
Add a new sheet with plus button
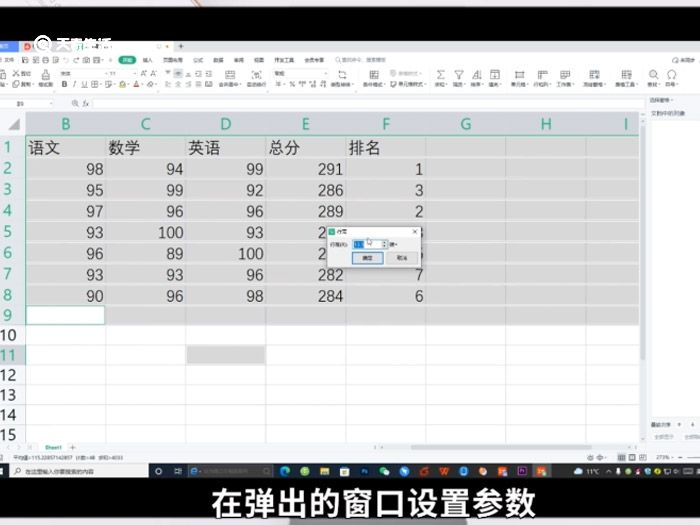coord(72,447)
